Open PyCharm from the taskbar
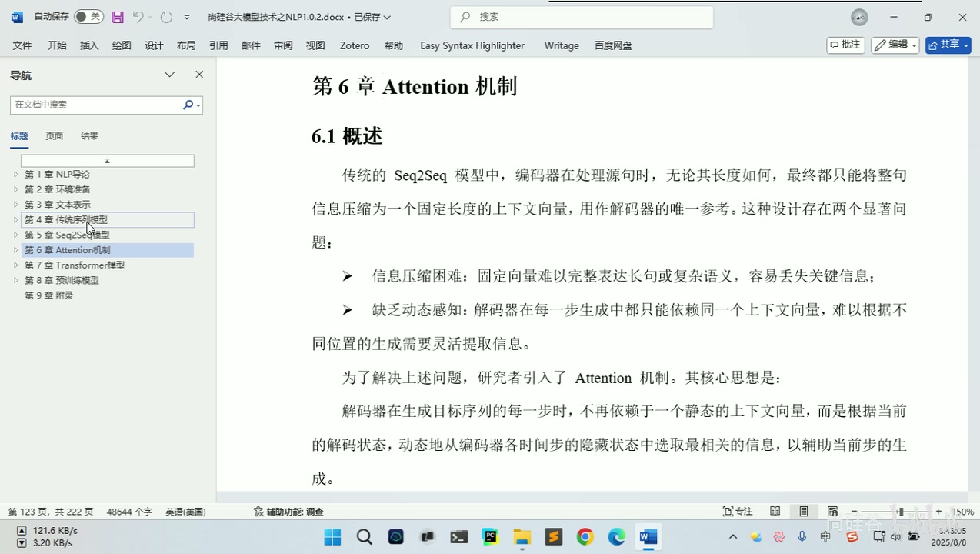 (490, 537)
